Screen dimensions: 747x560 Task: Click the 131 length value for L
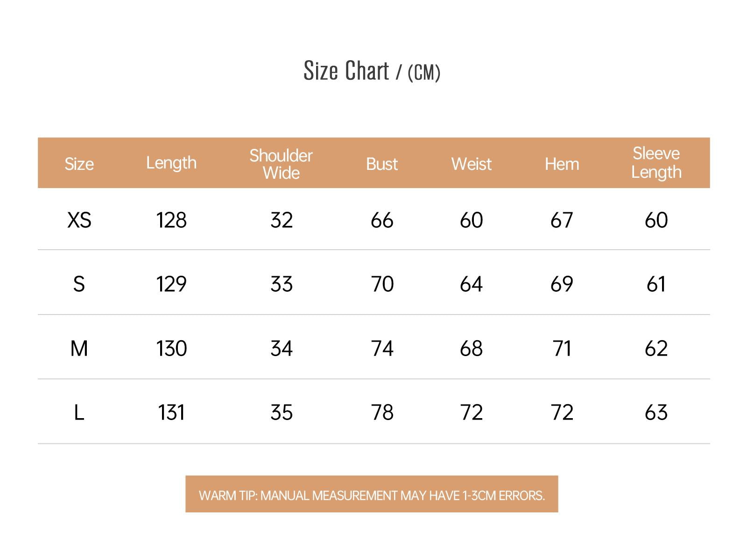[x=171, y=413]
